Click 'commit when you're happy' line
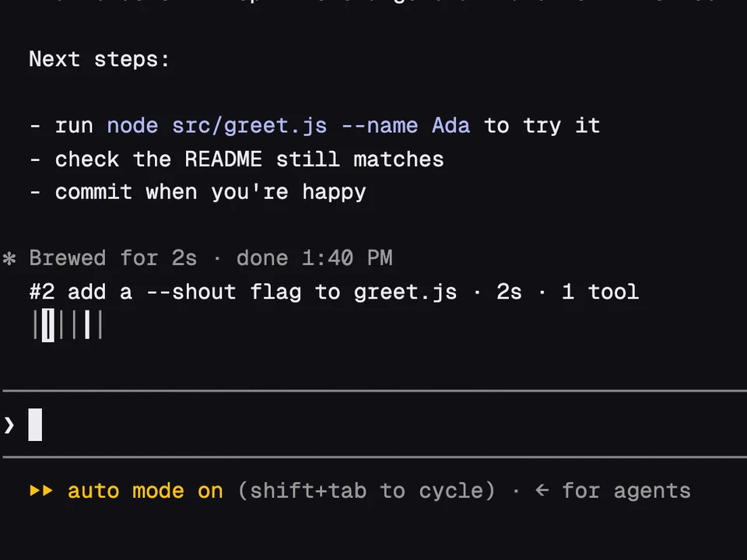The width and height of the screenshot is (747, 560). click(x=198, y=192)
